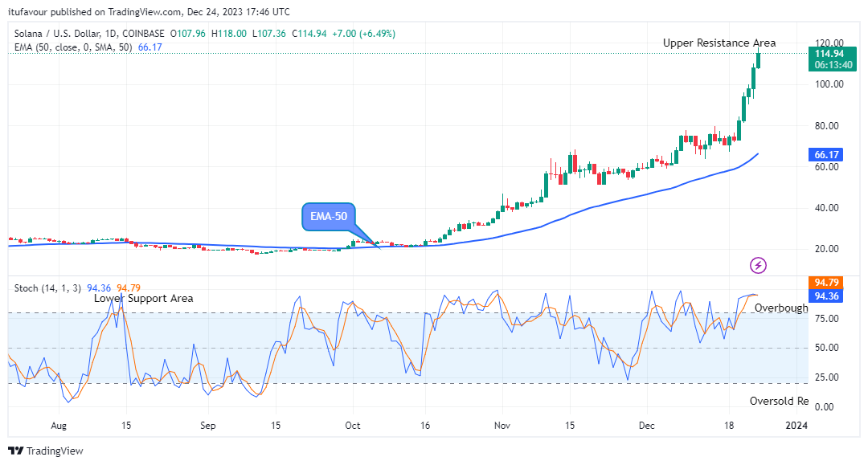The image size is (868, 465).
Task: Click the TradingView logo at bottom
Action: click(x=47, y=451)
